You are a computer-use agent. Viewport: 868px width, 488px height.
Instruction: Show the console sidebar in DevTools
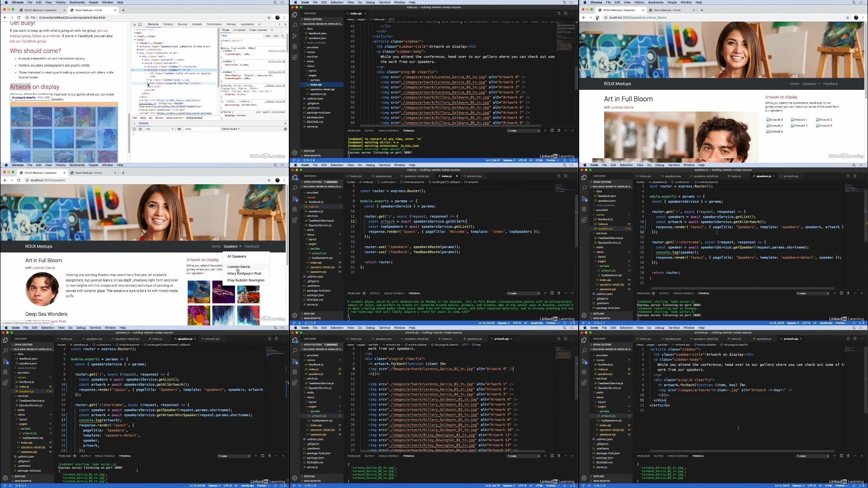tap(135, 129)
